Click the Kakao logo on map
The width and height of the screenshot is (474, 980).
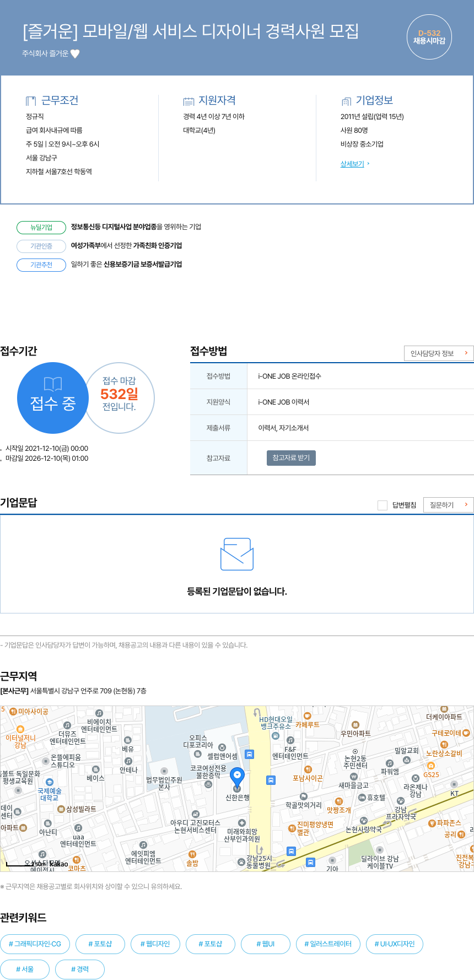(58, 864)
